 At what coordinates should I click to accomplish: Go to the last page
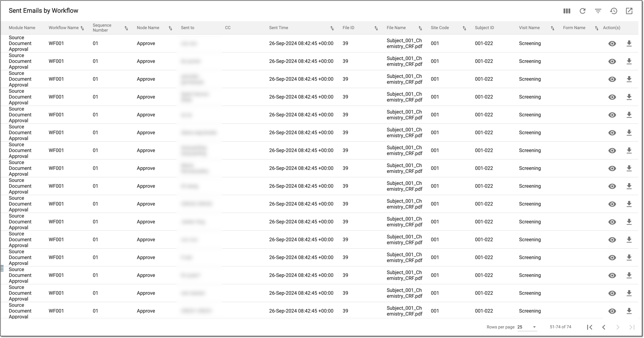point(632,327)
